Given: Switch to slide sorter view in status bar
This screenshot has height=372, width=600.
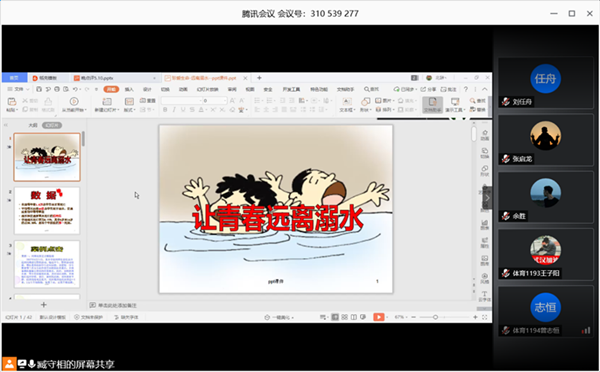Looking at the screenshot, I should click(344, 317).
